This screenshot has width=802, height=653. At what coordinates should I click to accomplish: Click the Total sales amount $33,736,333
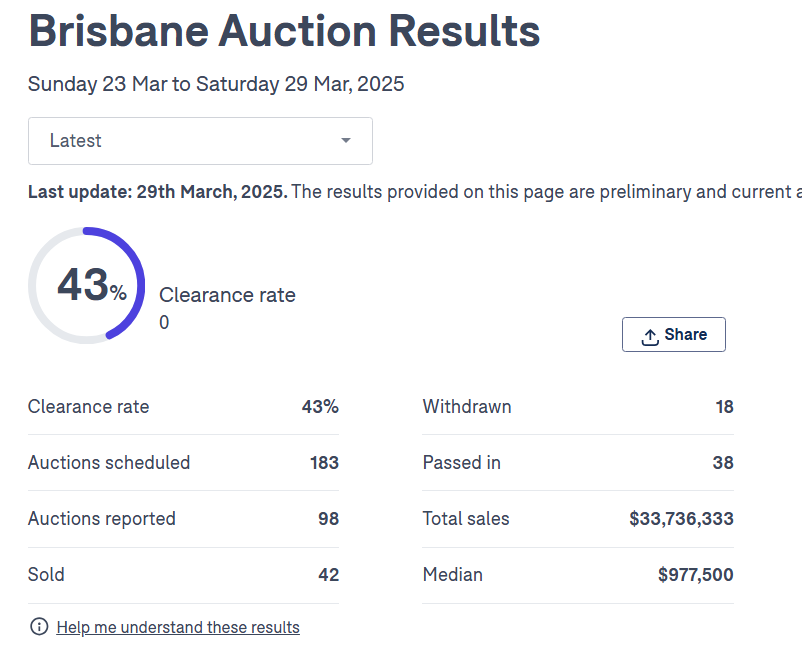pos(681,519)
